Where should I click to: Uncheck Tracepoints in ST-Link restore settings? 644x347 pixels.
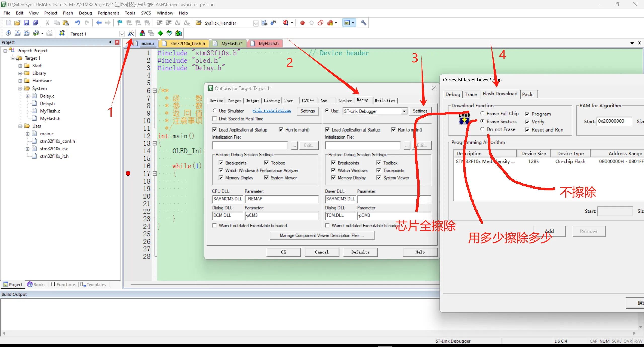coord(379,170)
